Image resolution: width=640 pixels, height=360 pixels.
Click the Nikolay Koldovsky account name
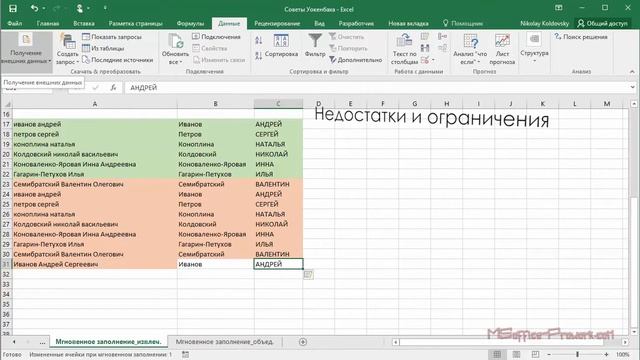tap(544, 23)
